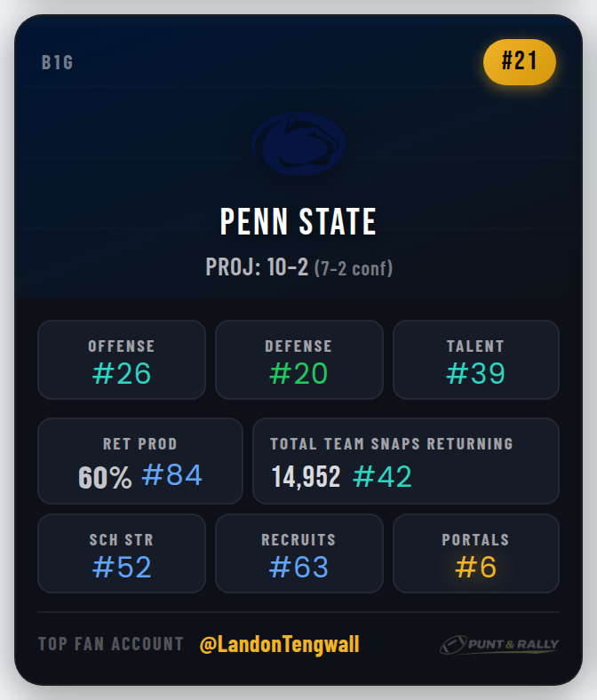Click the 14,952 snaps value
The height and width of the screenshot is (700, 597).
tap(306, 477)
